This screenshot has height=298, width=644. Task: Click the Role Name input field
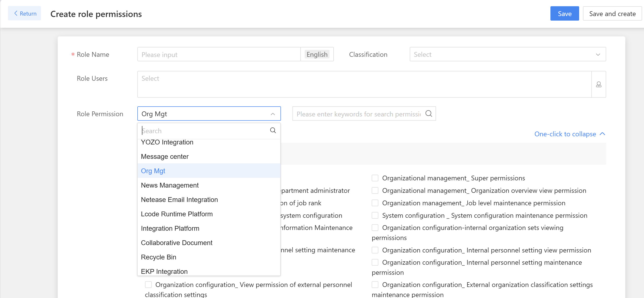(219, 54)
